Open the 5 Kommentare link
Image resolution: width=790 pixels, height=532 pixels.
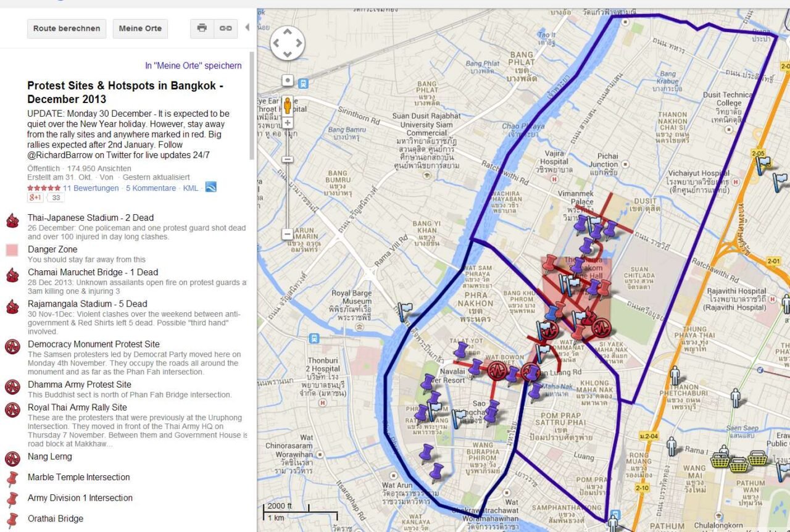click(151, 188)
